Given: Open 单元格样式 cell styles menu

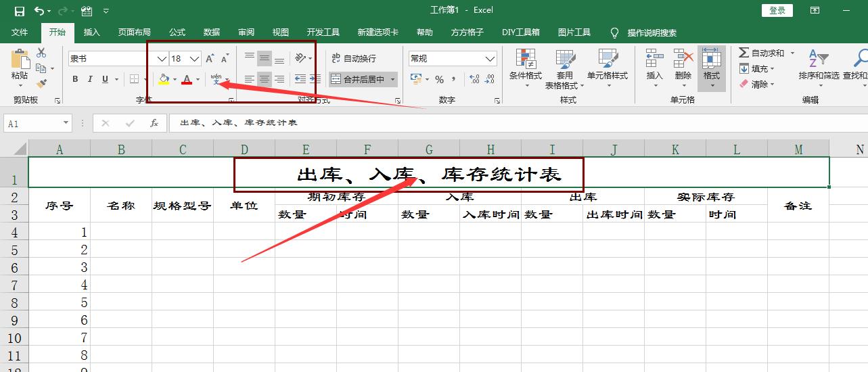Looking at the screenshot, I should click(608, 69).
